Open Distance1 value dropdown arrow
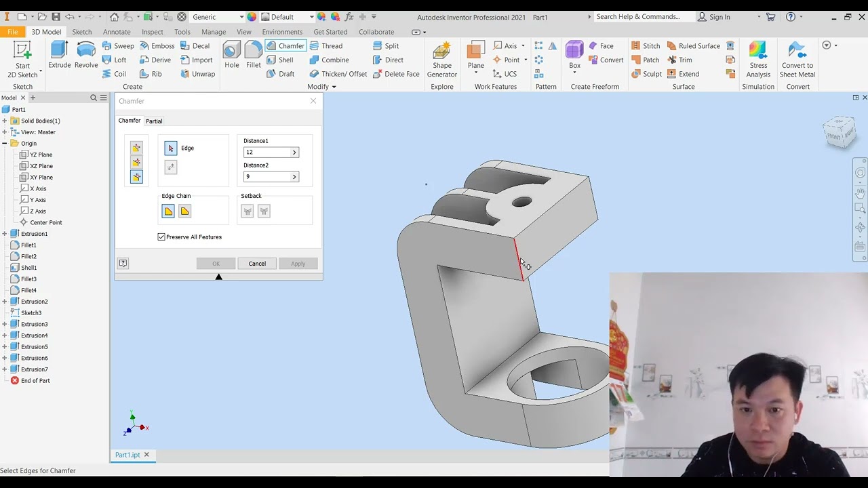Viewport: 868px width, 488px height. pos(294,152)
